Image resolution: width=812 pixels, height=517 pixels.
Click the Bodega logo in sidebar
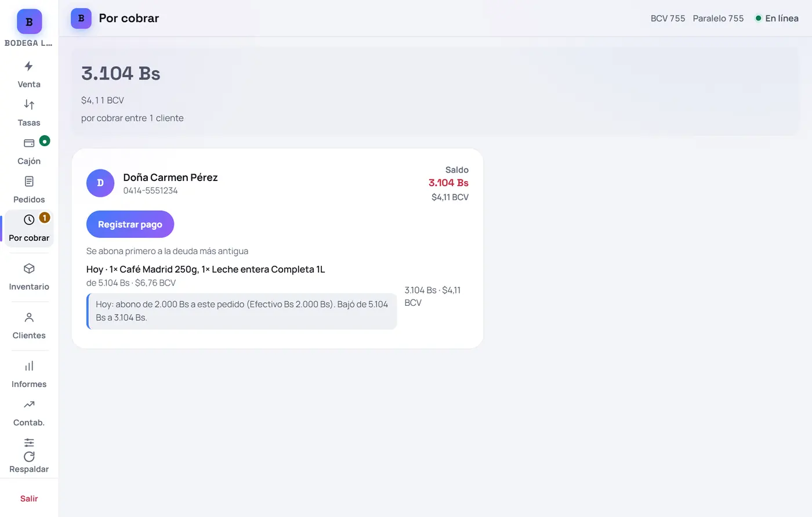click(x=29, y=21)
